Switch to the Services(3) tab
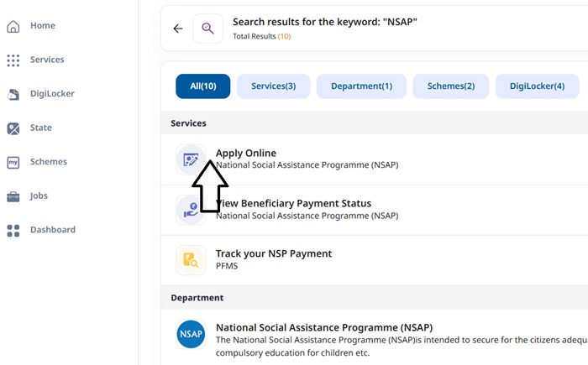Image resolution: width=588 pixels, height=365 pixels. click(x=273, y=86)
